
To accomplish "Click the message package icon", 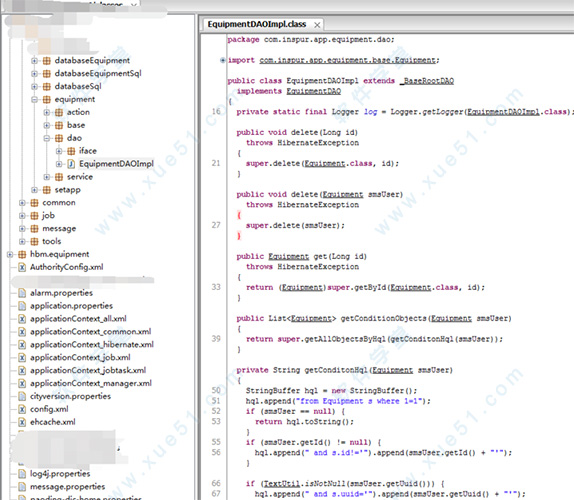I will pos(34,229).
